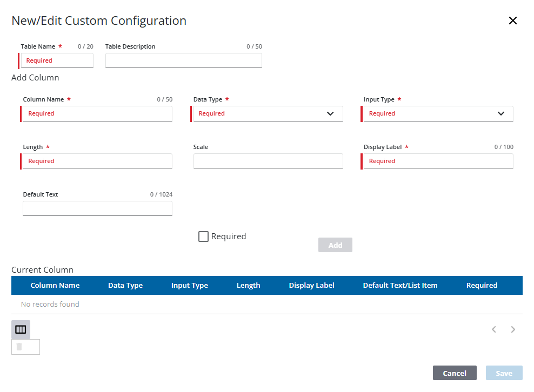Go to previous page arrow
534x392 pixels.
click(x=493, y=329)
